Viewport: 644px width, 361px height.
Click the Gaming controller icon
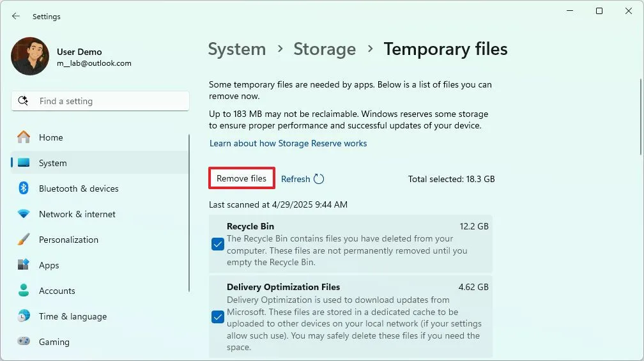24,342
